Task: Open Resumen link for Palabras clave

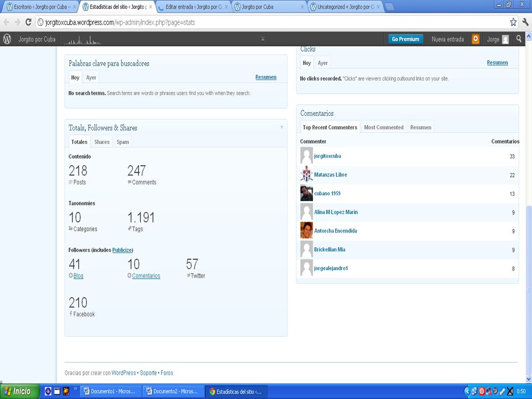Action: click(265, 77)
